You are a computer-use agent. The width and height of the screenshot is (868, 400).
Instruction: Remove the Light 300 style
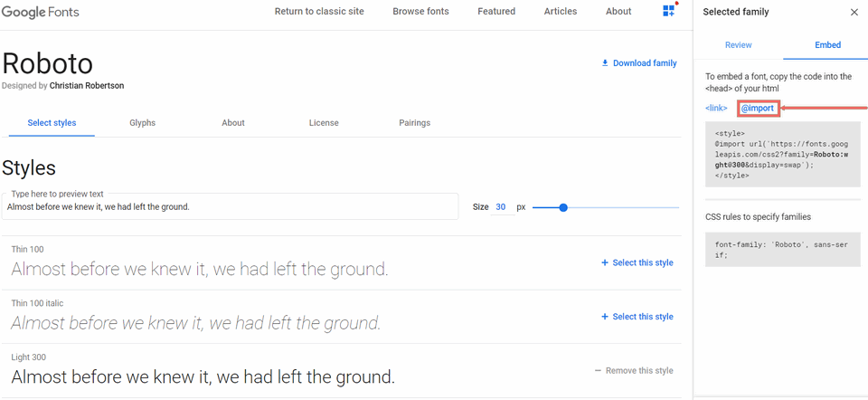click(x=634, y=371)
